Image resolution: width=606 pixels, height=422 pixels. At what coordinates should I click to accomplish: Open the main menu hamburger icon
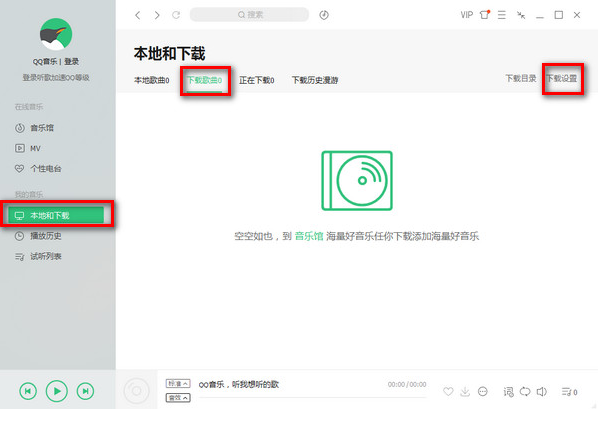502,15
